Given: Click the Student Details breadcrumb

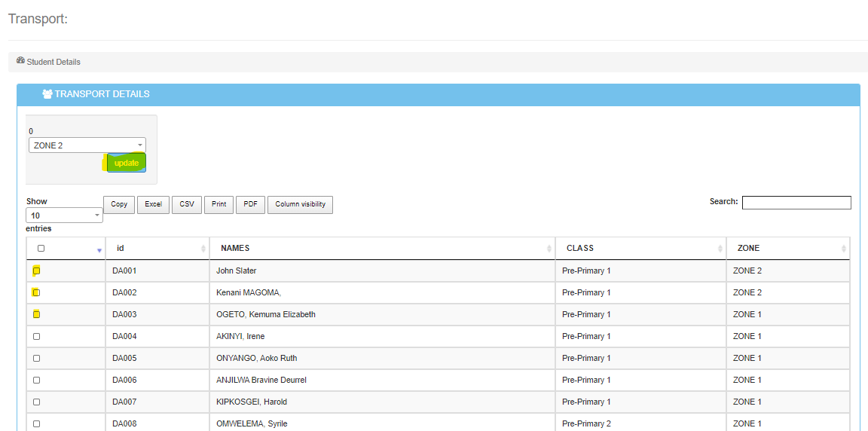Looking at the screenshot, I should 53,62.
